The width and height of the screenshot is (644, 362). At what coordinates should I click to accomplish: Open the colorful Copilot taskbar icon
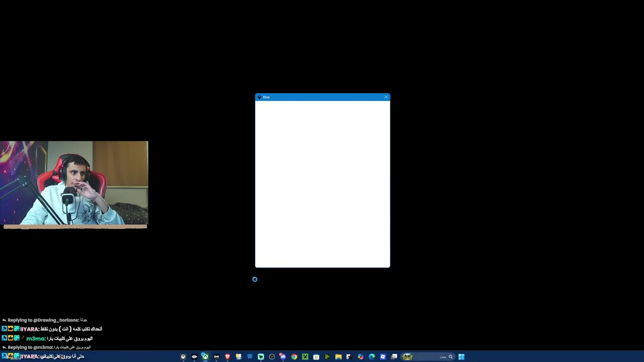360,357
